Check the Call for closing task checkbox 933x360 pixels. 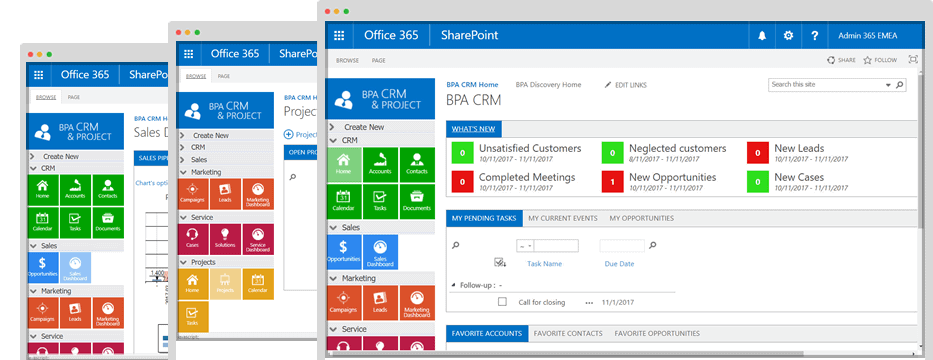[x=502, y=302]
